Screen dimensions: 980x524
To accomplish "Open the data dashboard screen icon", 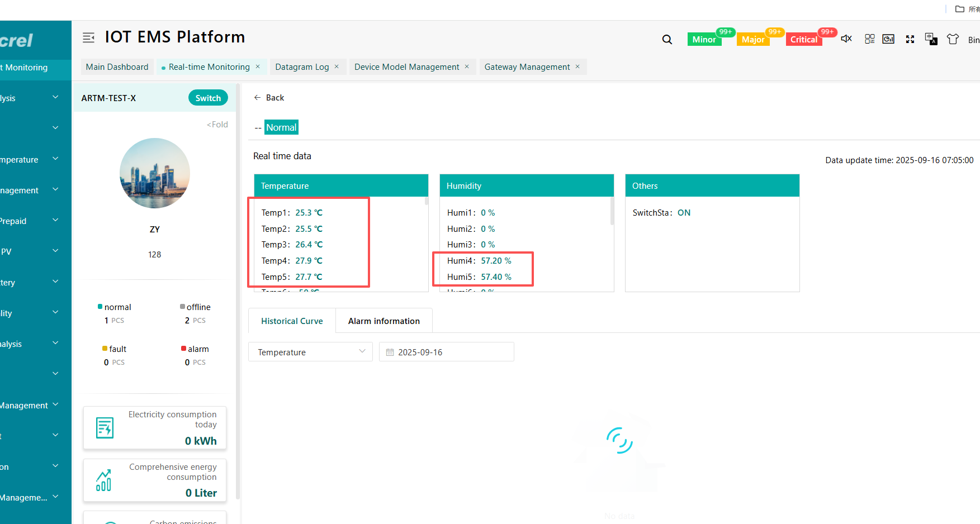I will [x=888, y=39].
